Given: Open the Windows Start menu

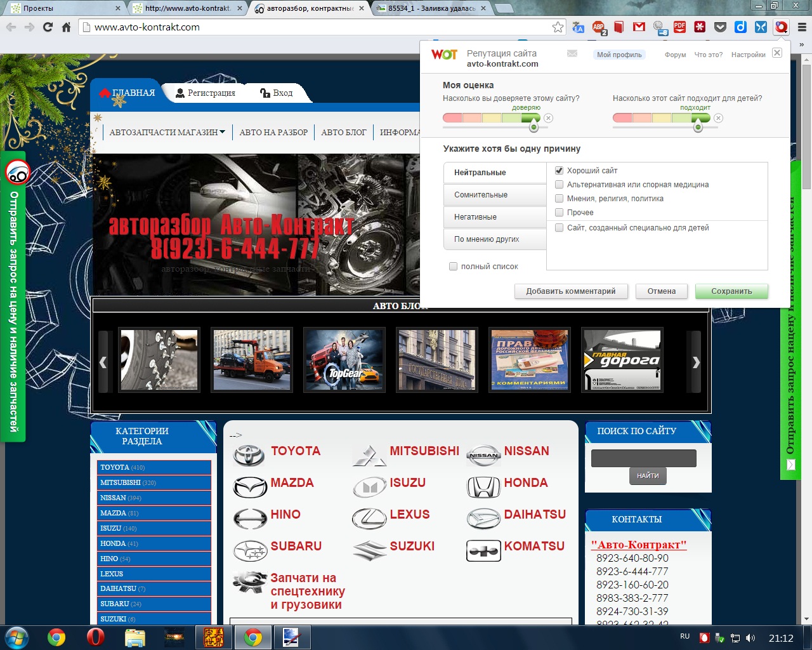Looking at the screenshot, I should click(16, 637).
